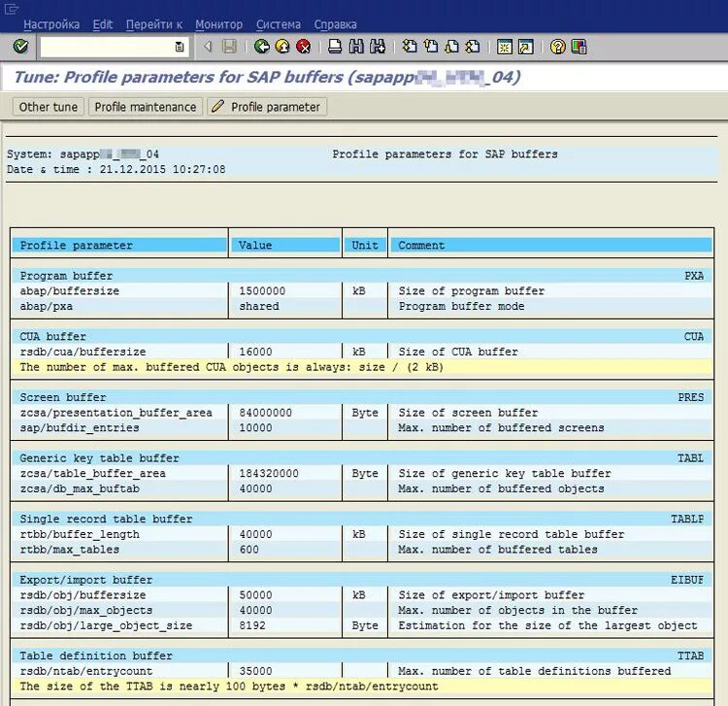The height and width of the screenshot is (706, 728).
Task: Select value 1500000 of program buffer
Action: pyautogui.click(x=262, y=291)
